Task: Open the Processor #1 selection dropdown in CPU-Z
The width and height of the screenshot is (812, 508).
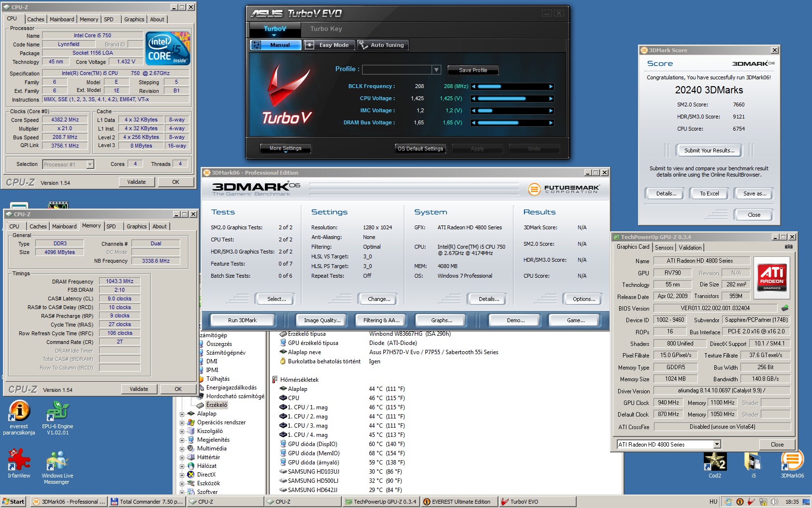Action: pyautogui.click(x=90, y=164)
